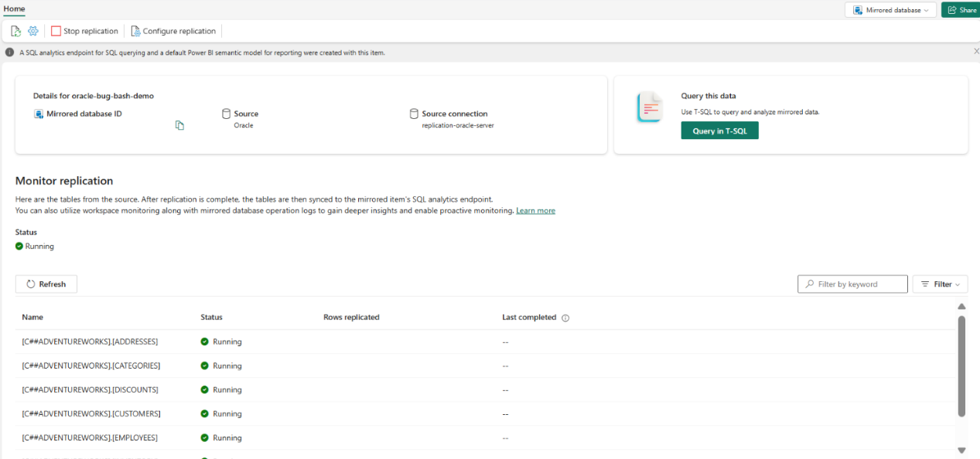Open the Learn more link
Viewport: 980px width, 459px height.
tap(535, 209)
